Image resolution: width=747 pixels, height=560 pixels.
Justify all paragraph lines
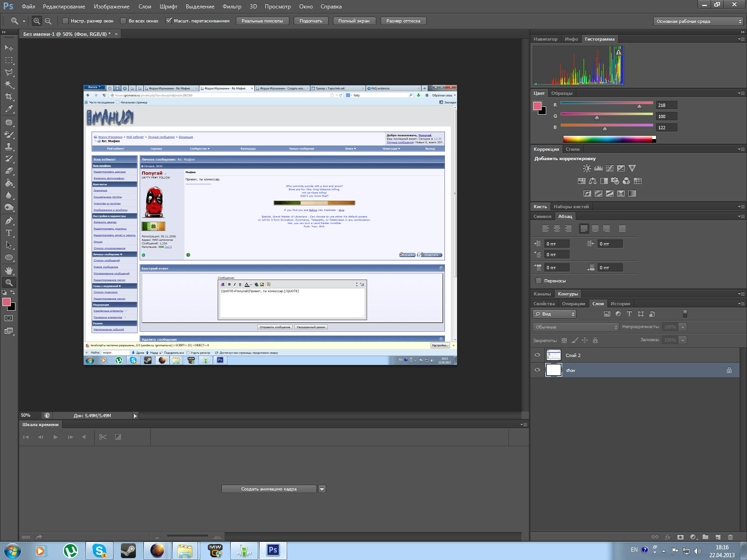[x=622, y=229]
